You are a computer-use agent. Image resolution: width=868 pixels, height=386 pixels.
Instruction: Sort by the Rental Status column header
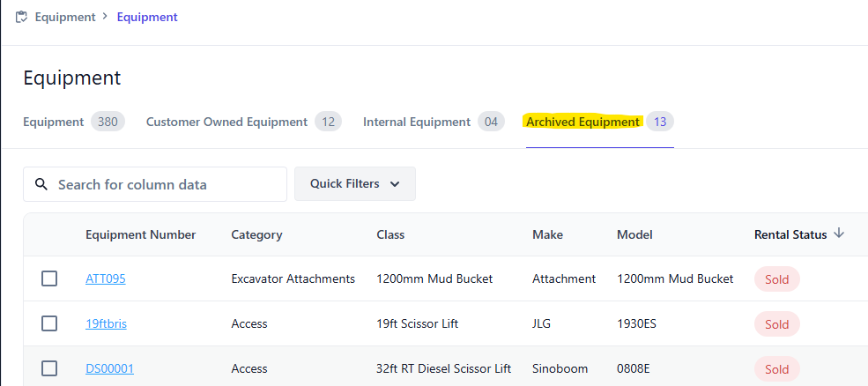790,234
